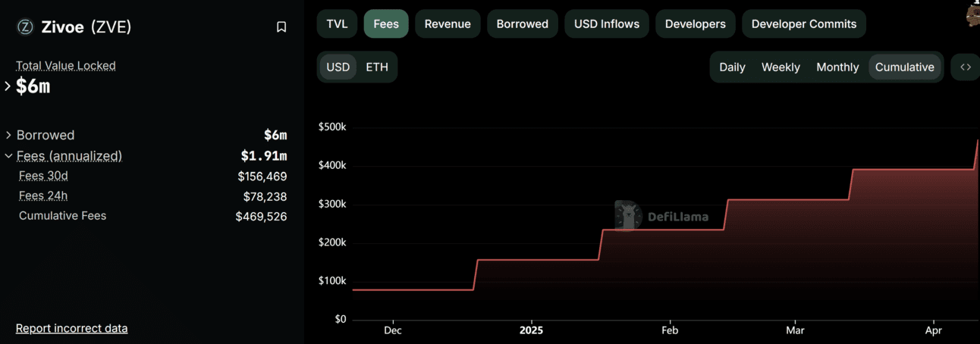Select the Cumulative interval tab
This screenshot has height=344, width=980.
[x=905, y=67]
